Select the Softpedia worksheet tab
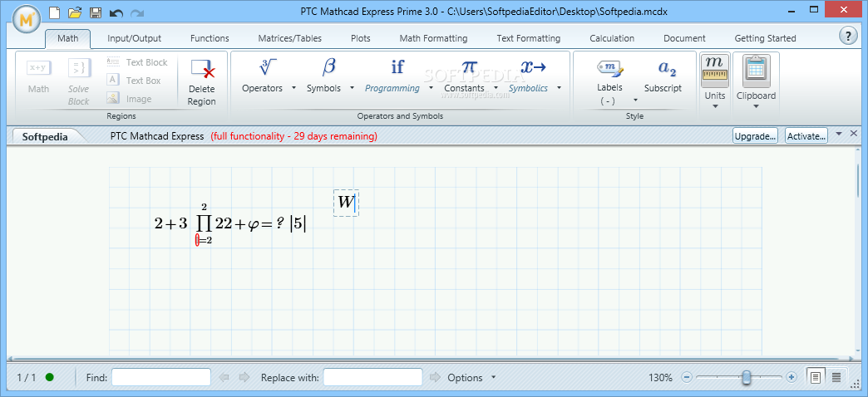868x397 pixels. [45, 136]
